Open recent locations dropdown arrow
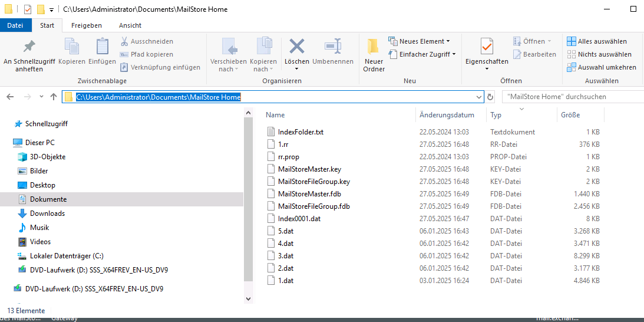 pos(41,97)
